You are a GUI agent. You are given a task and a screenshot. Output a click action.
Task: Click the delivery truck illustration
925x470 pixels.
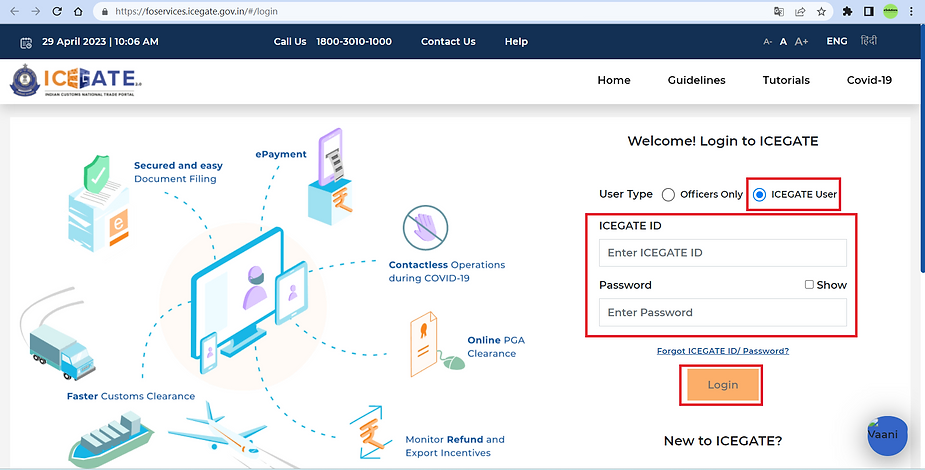pos(62,351)
